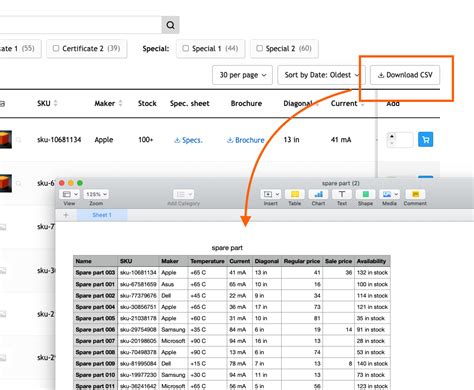
Task: Click Temperature column header in spreadsheet
Action: pyautogui.click(x=207, y=261)
